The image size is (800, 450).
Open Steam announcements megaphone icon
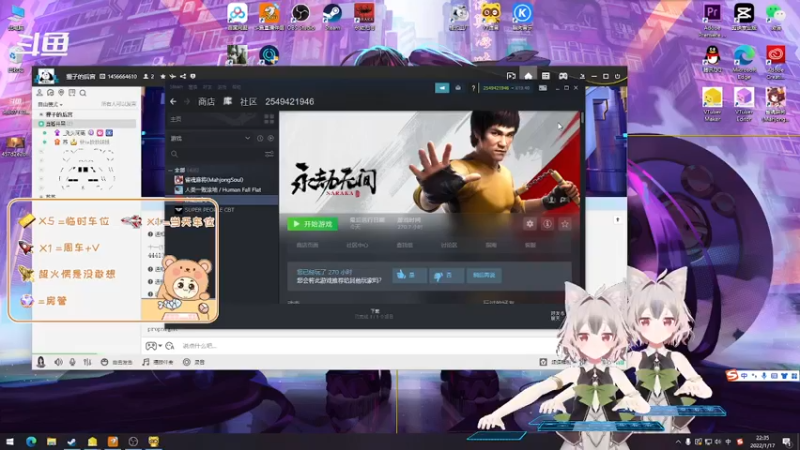pos(442,88)
